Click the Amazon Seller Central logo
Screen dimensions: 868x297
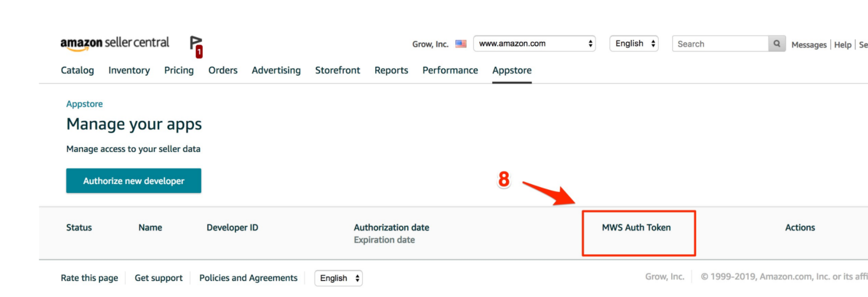(x=115, y=43)
